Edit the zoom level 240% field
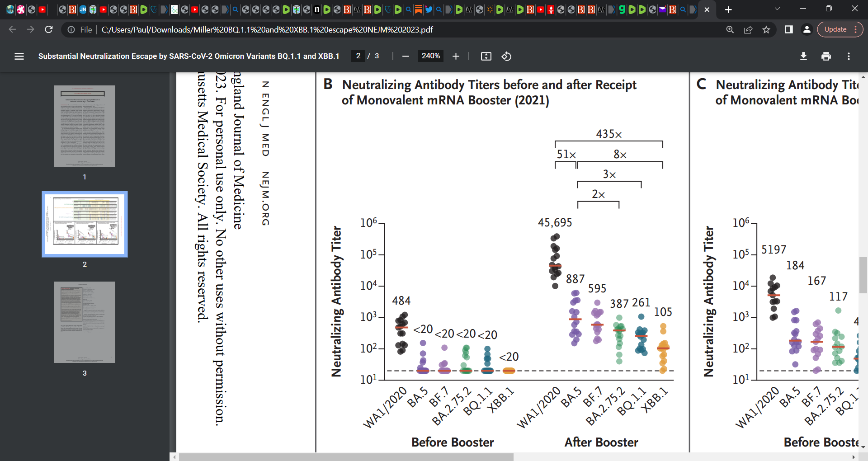Viewport: 868px width, 461px height. click(431, 56)
